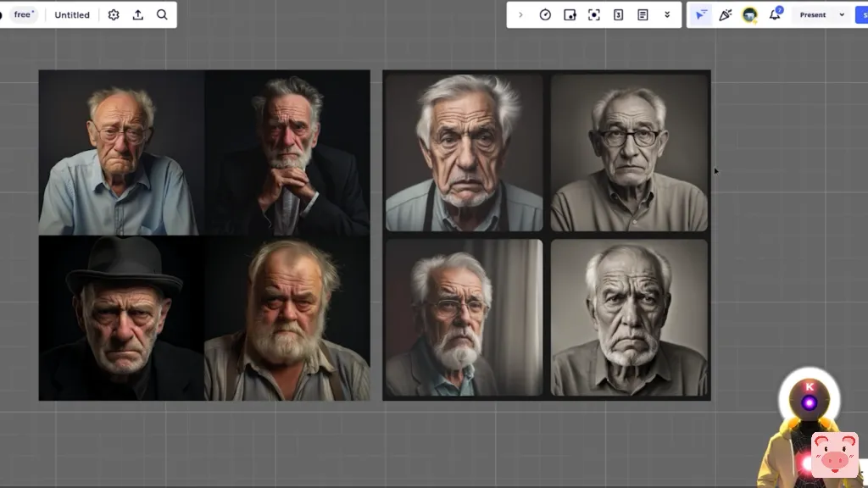Open the notes panel icon
The height and width of the screenshot is (488, 868).
coord(643,15)
